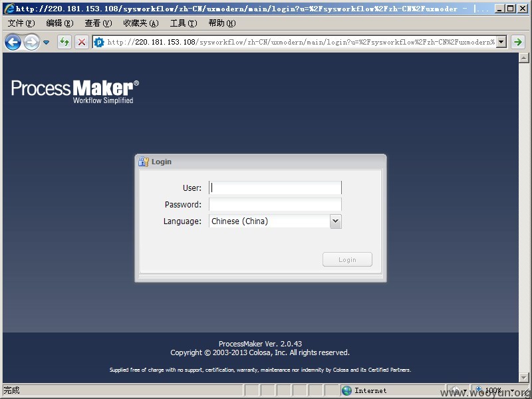Click the ProcessMaker Ver. 2.0.43 text
Image resolution: width=532 pixels, height=399 pixels.
pyautogui.click(x=260, y=344)
